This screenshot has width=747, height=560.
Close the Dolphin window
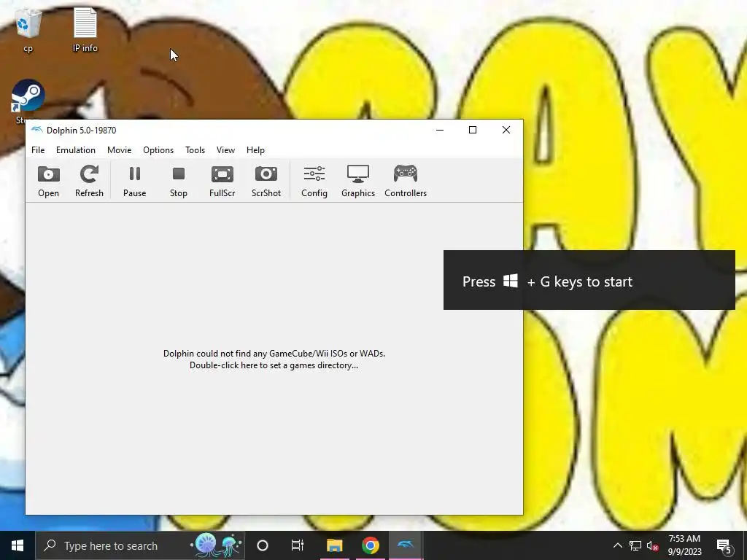click(x=506, y=130)
